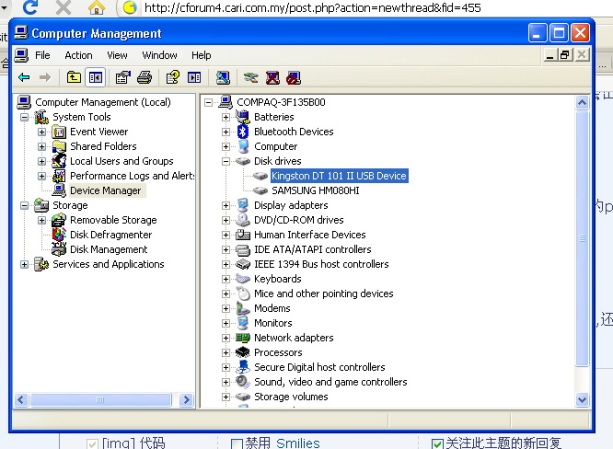The image size is (613, 449).
Task: Select SAMSUNG HM080HI disk drive
Action: click(x=315, y=191)
